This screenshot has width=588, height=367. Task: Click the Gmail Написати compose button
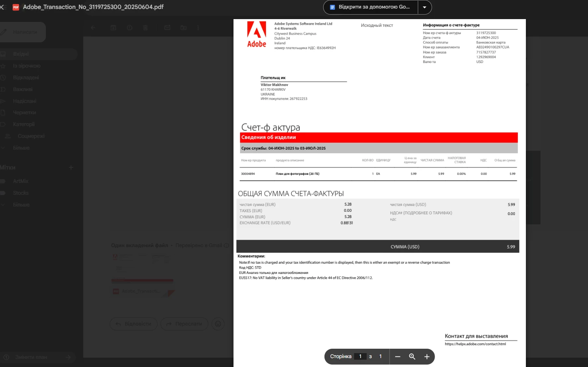point(22,32)
